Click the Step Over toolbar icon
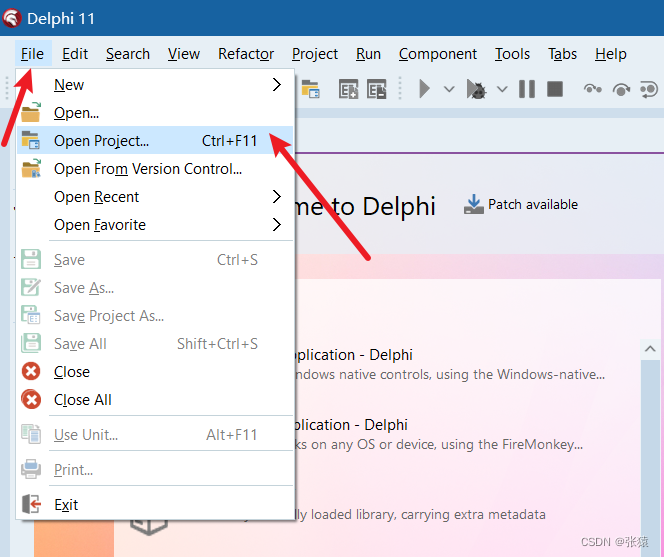Screen dimensions: 664x557 point(621,89)
